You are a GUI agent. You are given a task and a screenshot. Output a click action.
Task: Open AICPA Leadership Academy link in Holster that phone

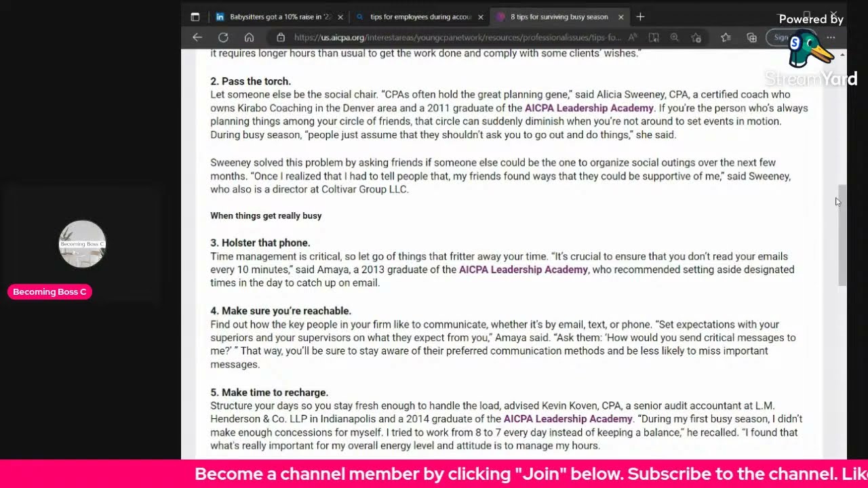coord(524,270)
